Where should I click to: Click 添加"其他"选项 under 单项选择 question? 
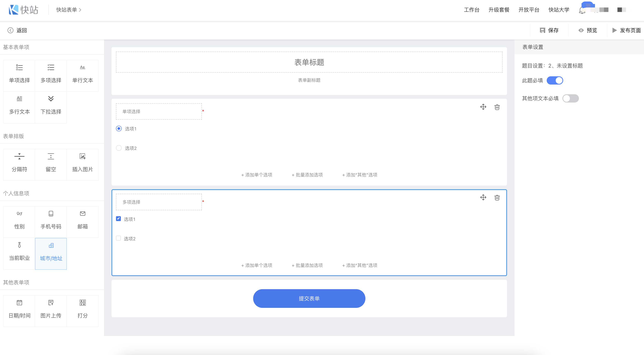click(360, 175)
